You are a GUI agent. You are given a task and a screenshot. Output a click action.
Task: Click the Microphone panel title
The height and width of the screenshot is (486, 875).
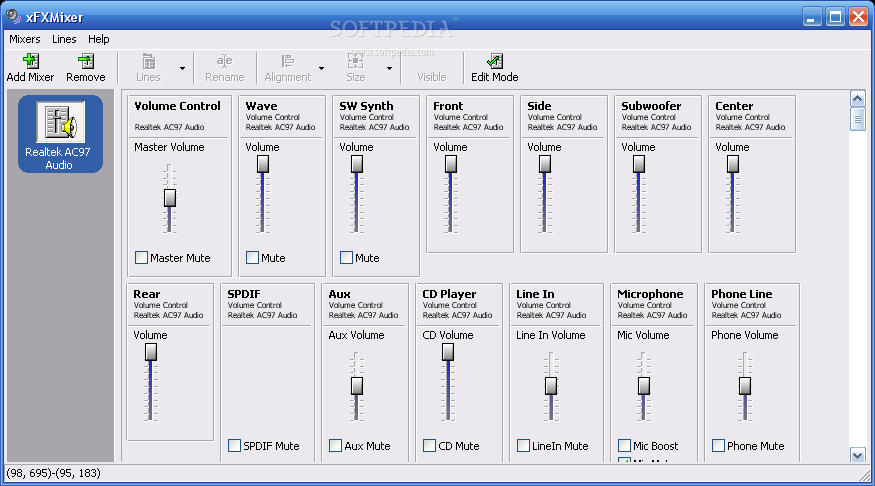650,294
